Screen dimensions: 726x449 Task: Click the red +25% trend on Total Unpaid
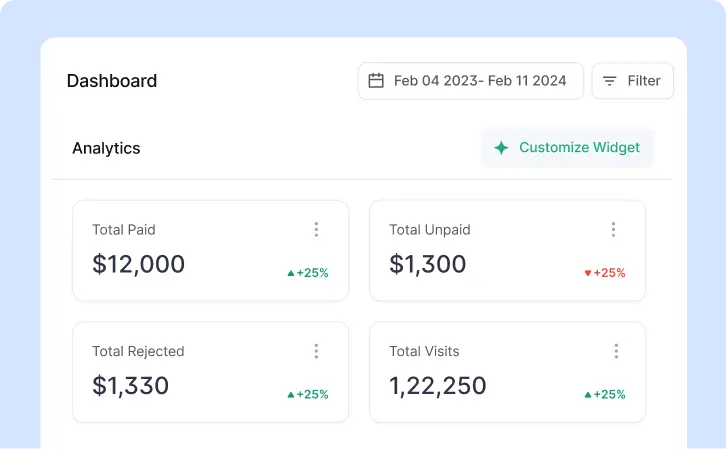605,273
